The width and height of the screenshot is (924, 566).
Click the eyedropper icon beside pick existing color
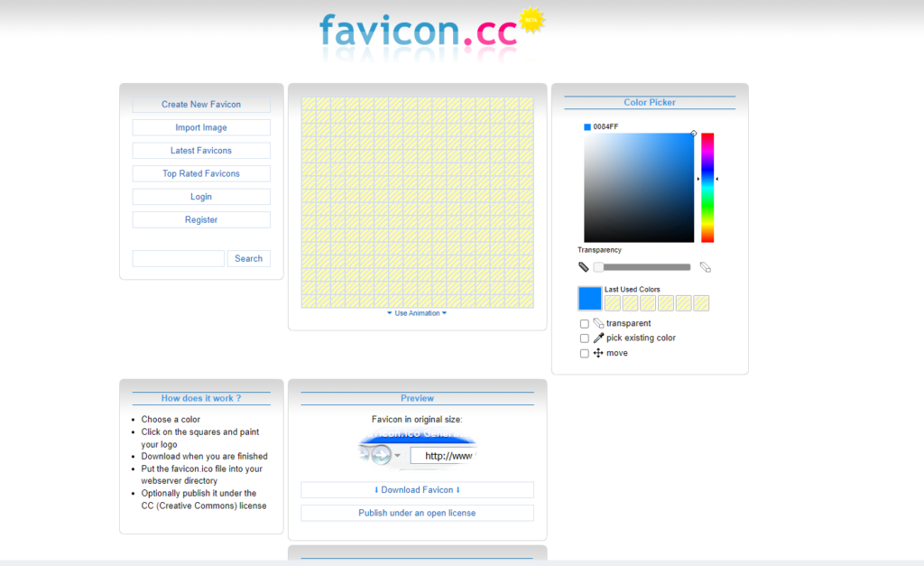pyautogui.click(x=599, y=339)
